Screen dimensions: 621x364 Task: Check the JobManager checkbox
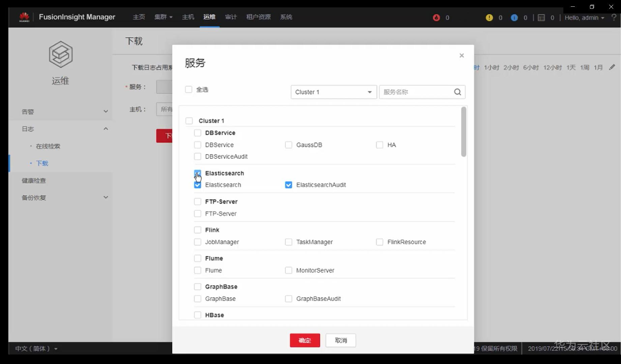coord(198,242)
